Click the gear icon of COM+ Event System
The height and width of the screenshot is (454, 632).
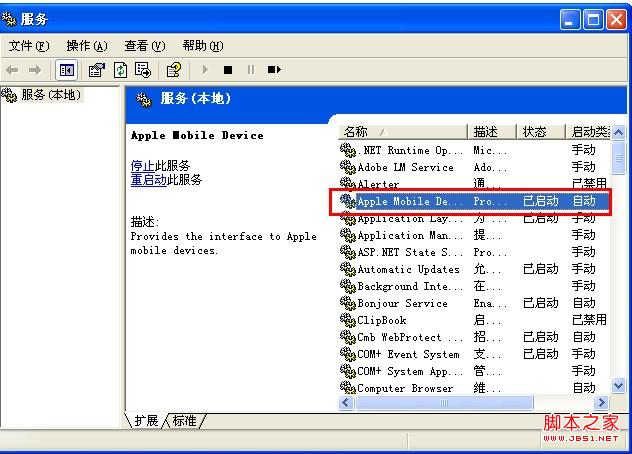point(347,354)
